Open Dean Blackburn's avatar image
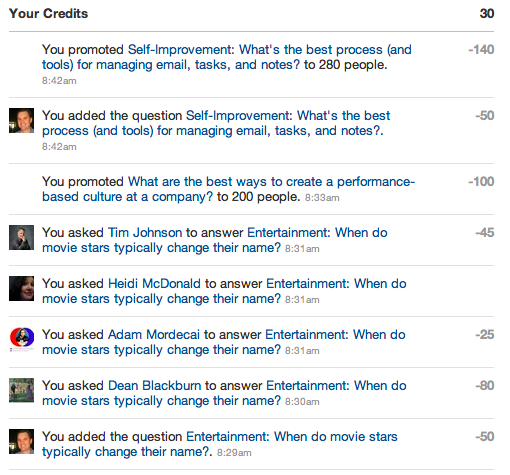Image resolution: width=510 pixels, height=475 pixels. click(21, 390)
